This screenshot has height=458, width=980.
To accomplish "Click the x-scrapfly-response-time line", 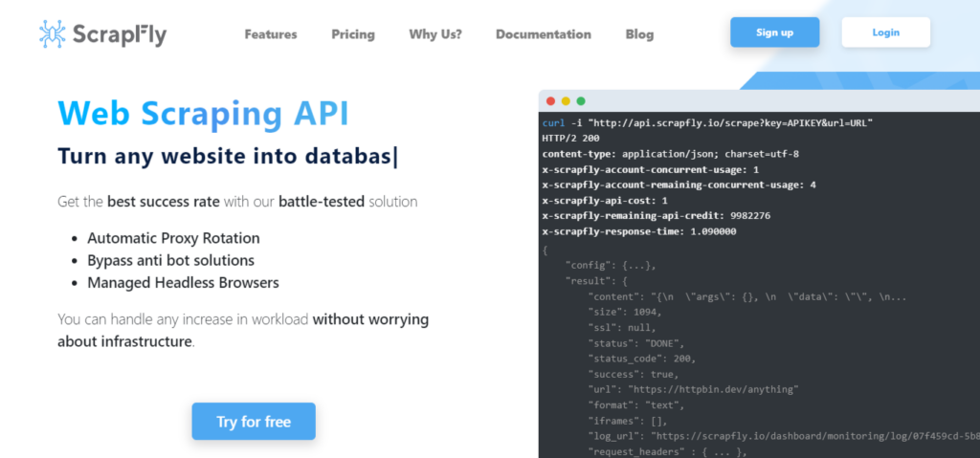I will click(x=638, y=231).
